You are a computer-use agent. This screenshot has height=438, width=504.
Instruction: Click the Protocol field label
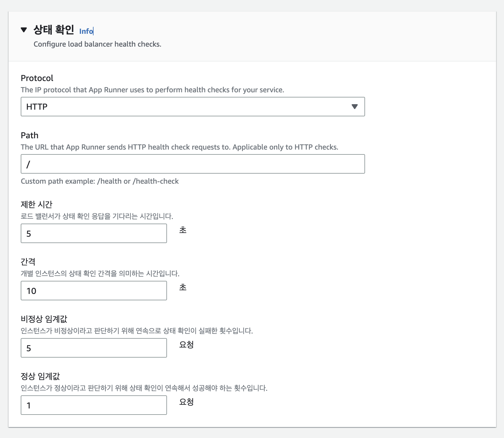click(x=37, y=78)
